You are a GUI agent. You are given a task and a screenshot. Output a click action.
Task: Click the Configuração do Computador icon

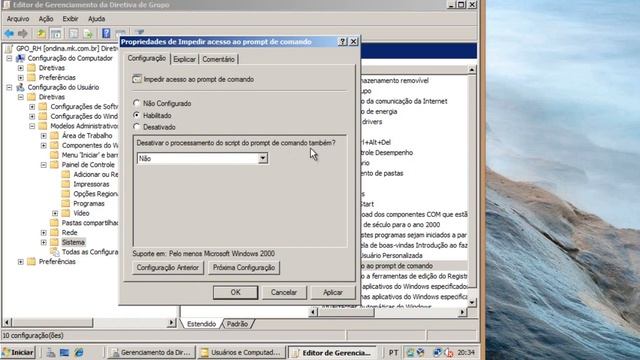[20, 58]
